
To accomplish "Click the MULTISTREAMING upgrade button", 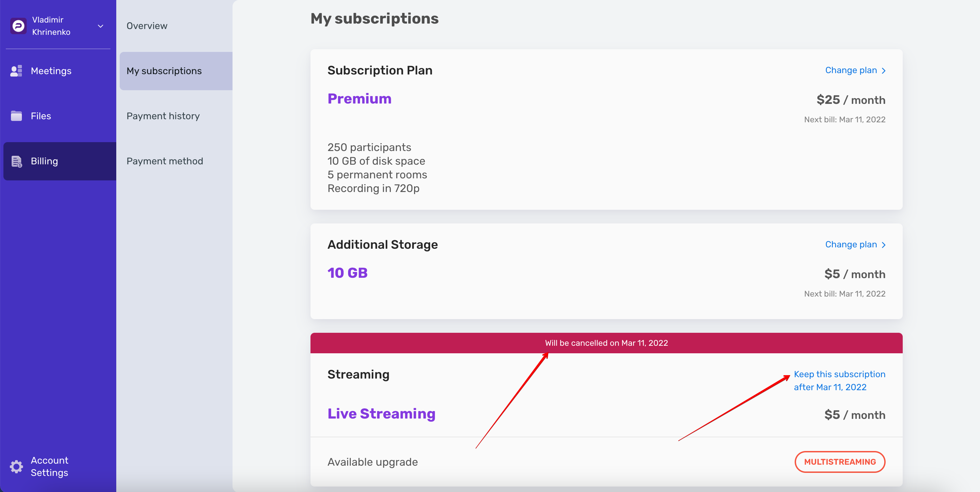I will click(x=839, y=462).
